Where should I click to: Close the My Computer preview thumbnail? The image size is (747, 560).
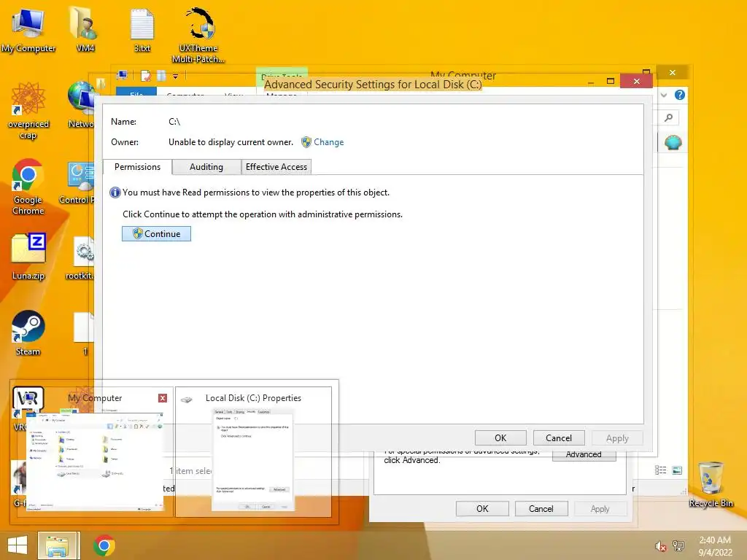point(163,398)
